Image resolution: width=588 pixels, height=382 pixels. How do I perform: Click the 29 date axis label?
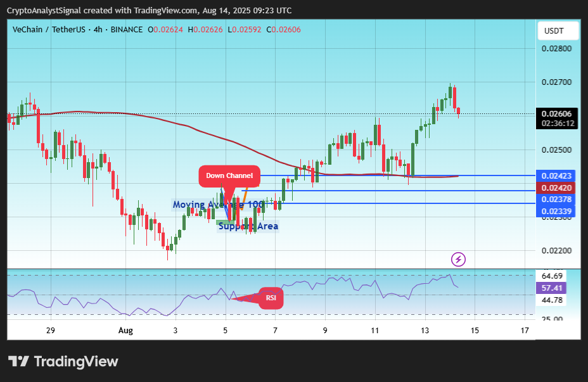pos(51,330)
